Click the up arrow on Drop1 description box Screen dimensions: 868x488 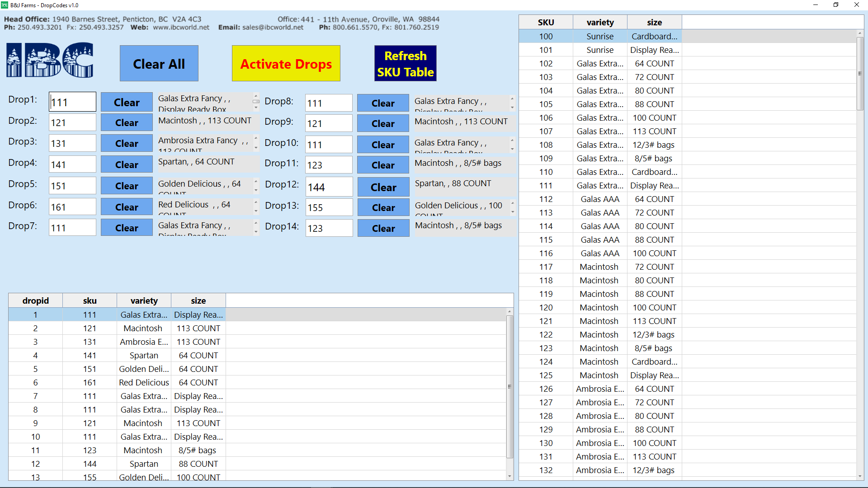256,95
